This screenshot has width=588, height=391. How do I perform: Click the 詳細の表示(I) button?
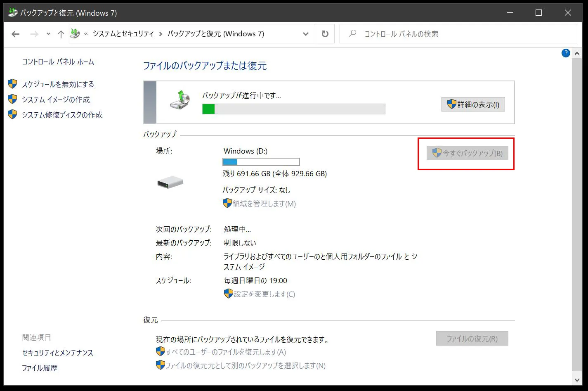coord(473,104)
